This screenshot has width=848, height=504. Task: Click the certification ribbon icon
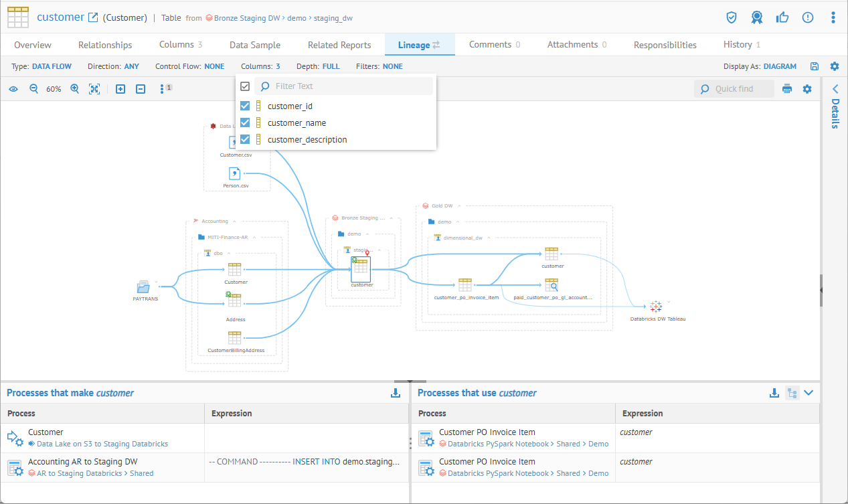tap(757, 17)
